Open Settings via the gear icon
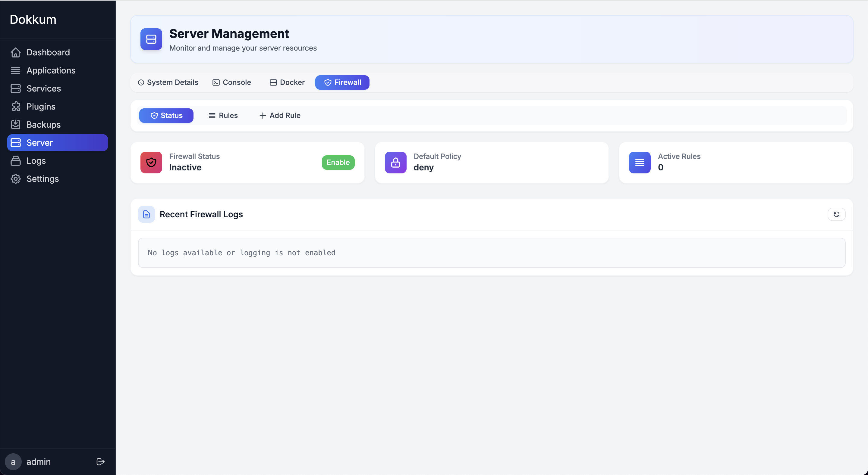 [x=16, y=179]
